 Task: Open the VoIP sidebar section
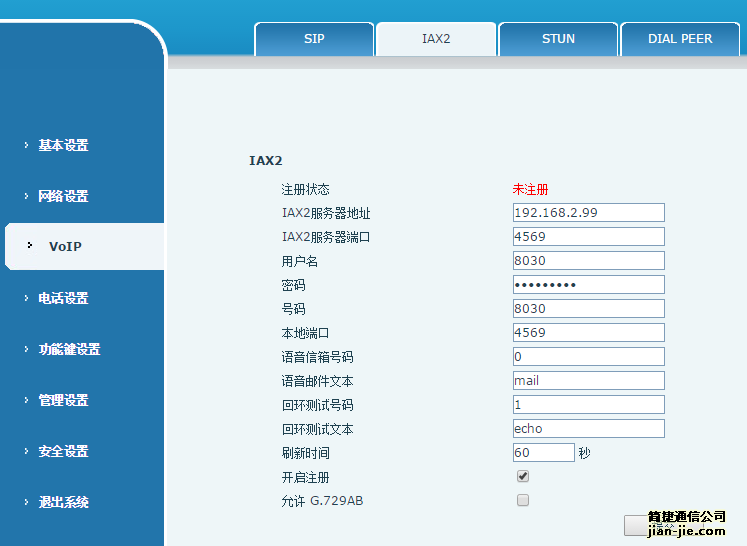[65, 246]
